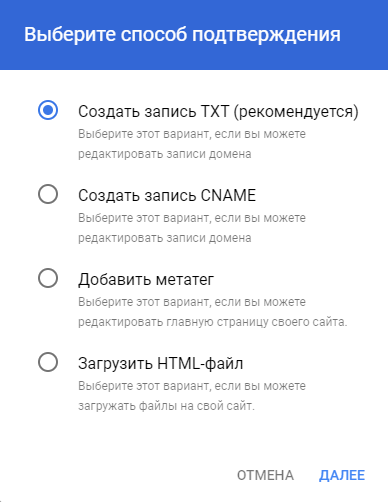Select the 'Создать запись CNAME' radio button
388x502 pixels.
(48, 194)
